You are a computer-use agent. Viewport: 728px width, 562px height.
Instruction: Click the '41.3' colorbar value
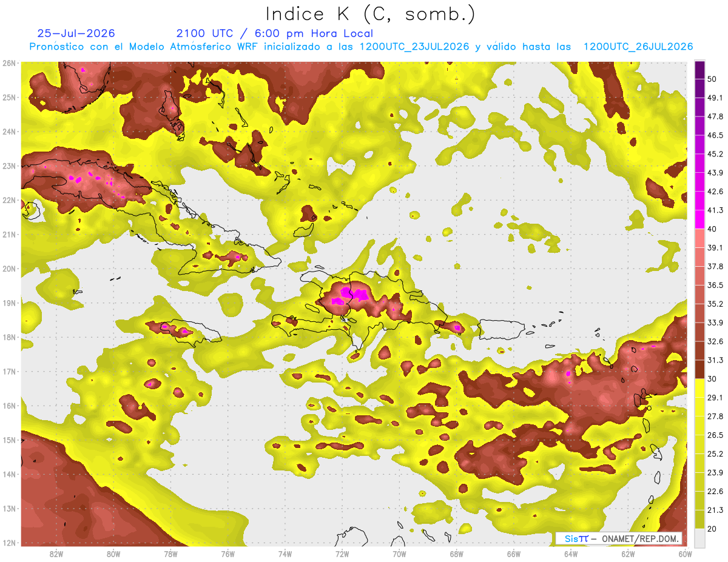(x=715, y=210)
